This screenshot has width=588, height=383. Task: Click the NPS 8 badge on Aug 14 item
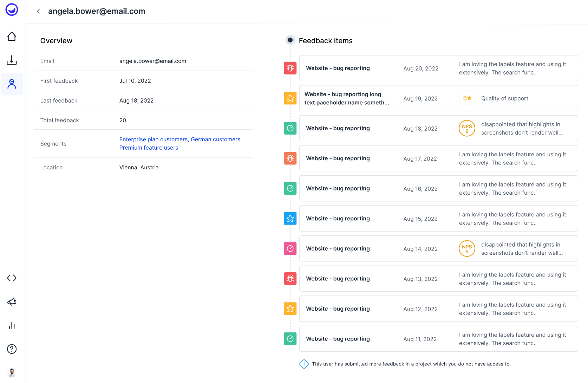pyautogui.click(x=467, y=249)
